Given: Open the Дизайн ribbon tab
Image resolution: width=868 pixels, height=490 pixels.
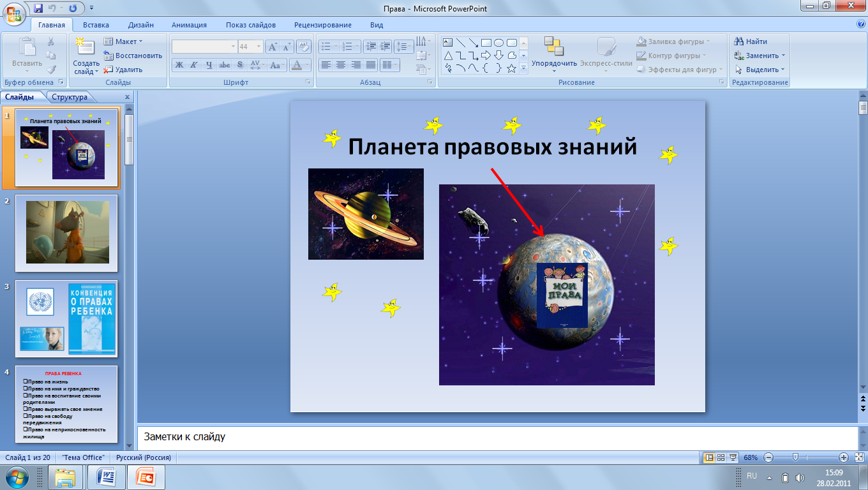Looking at the screenshot, I should (x=140, y=25).
